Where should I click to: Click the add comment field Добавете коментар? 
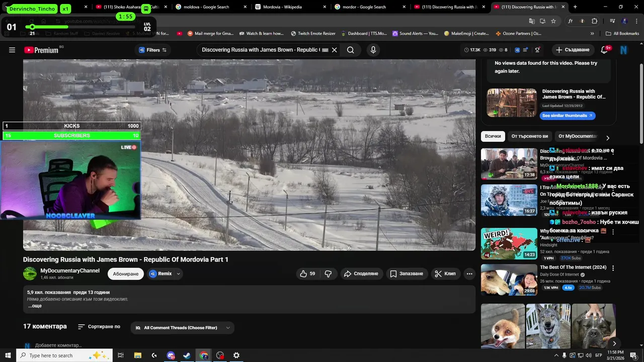coord(58,345)
